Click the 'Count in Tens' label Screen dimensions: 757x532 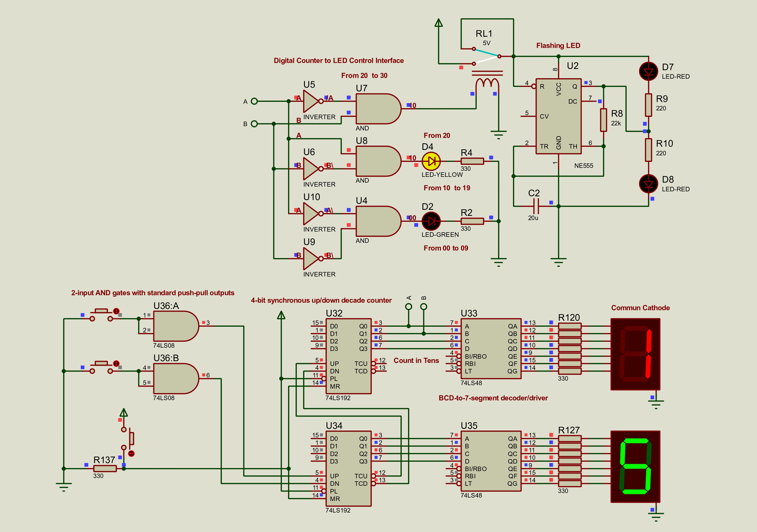click(x=416, y=361)
